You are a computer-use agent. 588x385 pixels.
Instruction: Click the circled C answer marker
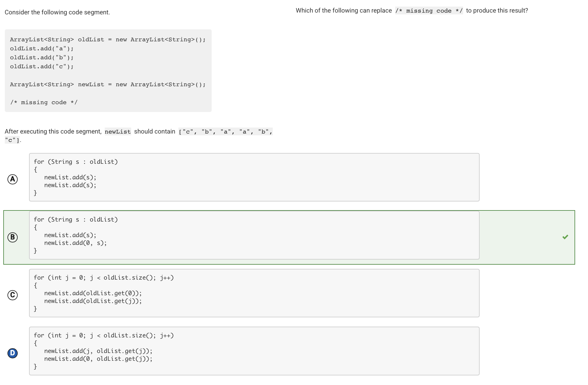pyautogui.click(x=13, y=295)
